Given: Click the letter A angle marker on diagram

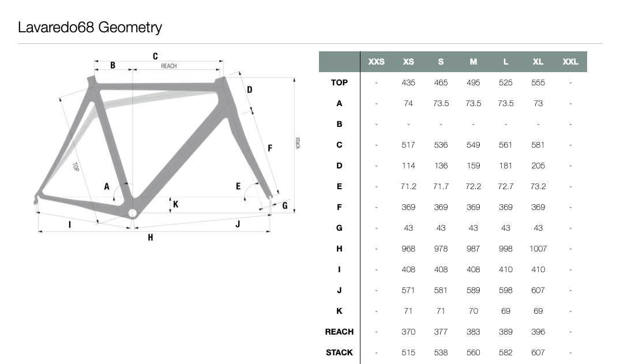Looking at the screenshot, I should coord(106,186).
